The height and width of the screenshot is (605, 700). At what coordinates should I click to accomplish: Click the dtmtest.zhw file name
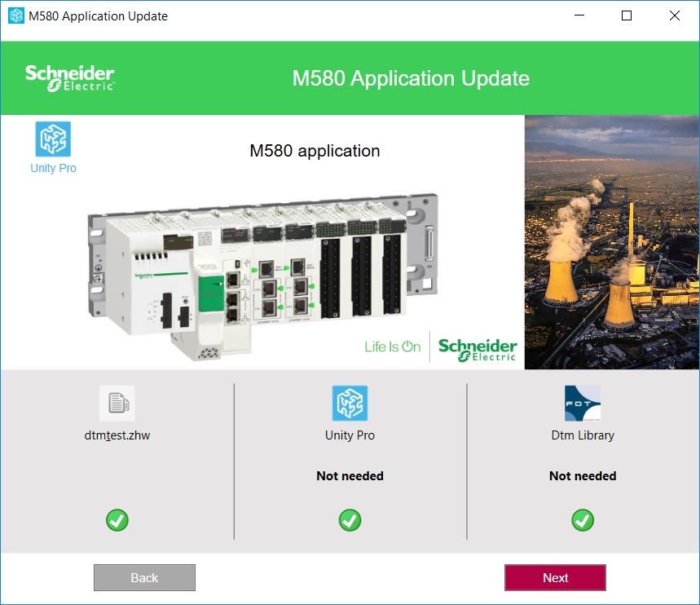pyautogui.click(x=117, y=435)
